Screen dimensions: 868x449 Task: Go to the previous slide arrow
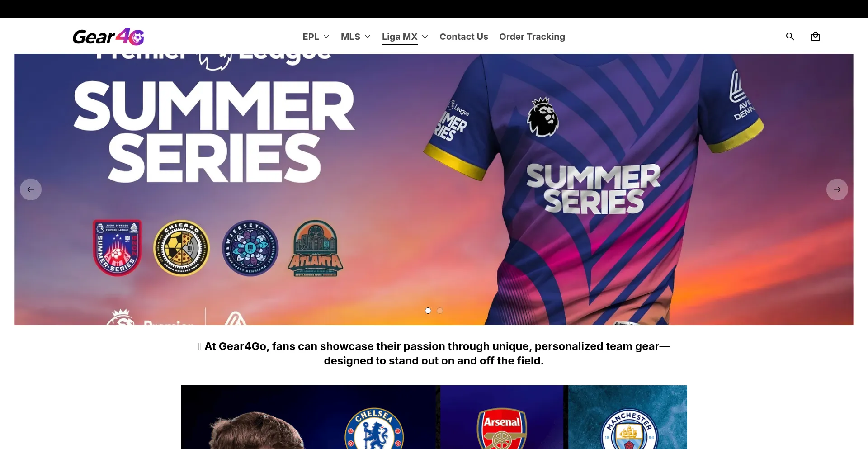pos(31,189)
